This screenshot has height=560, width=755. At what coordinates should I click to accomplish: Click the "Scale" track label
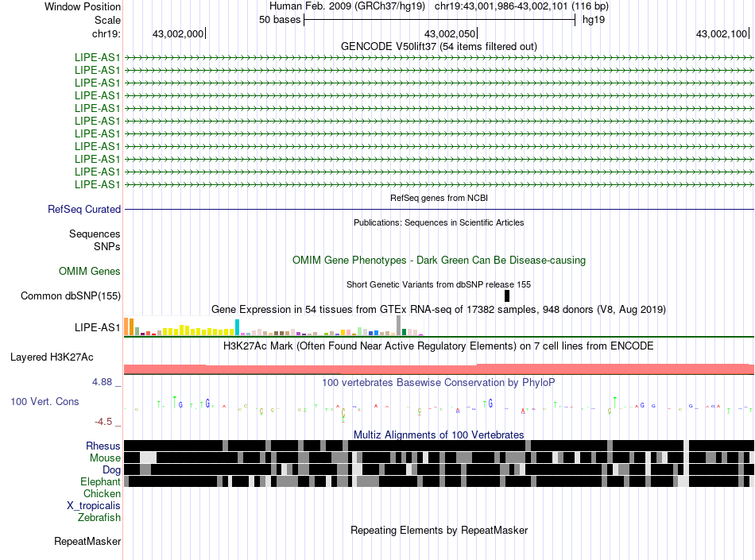pyautogui.click(x=107, y=20)
